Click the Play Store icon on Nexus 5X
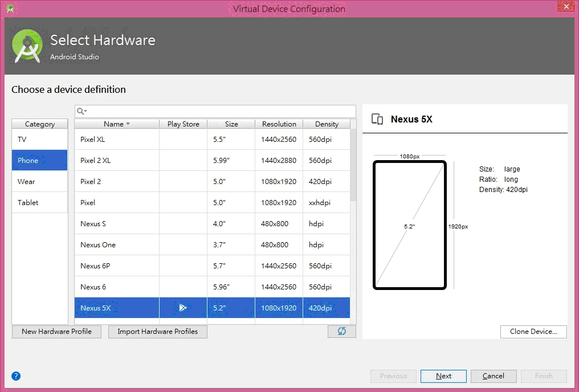The image size is (579, 392). point(183,308)
